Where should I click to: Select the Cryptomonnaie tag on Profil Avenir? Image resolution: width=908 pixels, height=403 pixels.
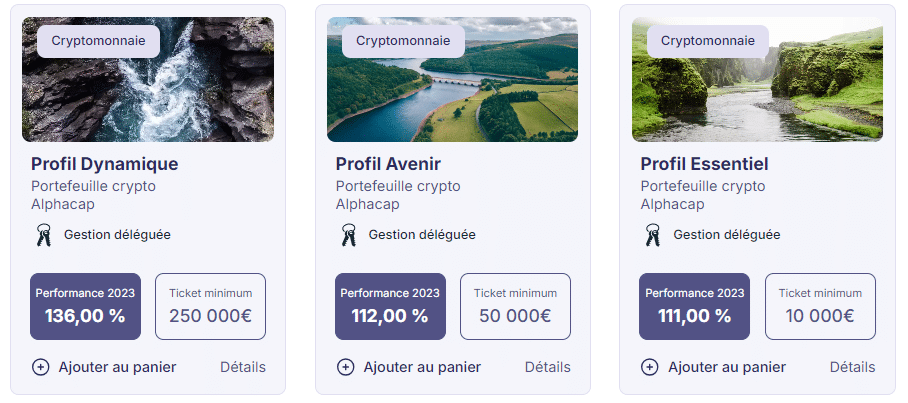click(x=403, y=41)
